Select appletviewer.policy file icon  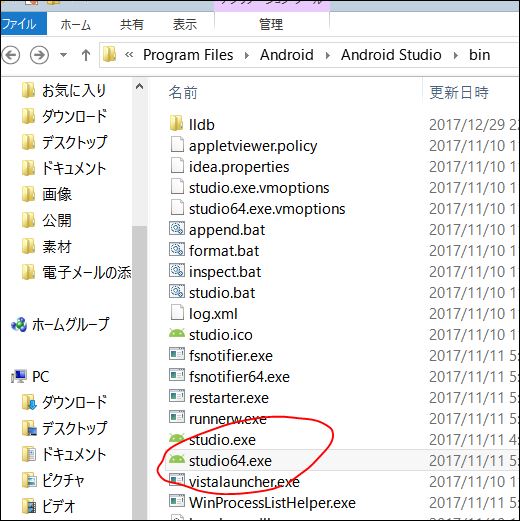(177, 145)
